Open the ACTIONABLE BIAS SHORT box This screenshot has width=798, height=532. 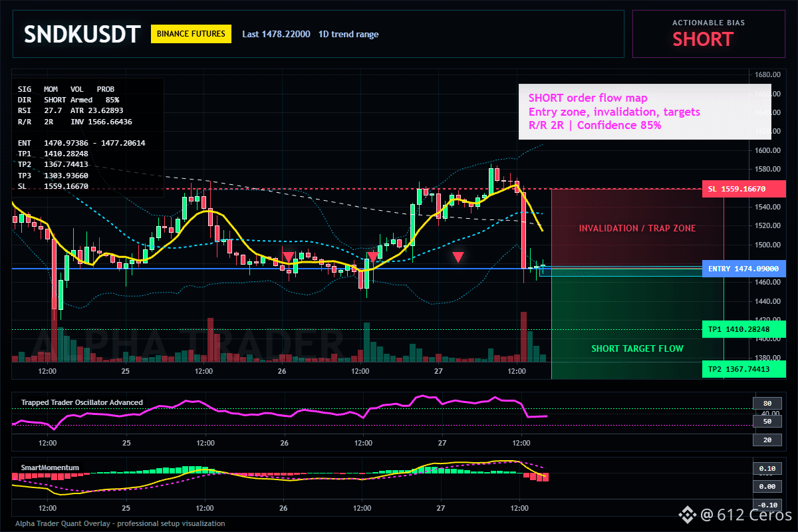point(708,34)
